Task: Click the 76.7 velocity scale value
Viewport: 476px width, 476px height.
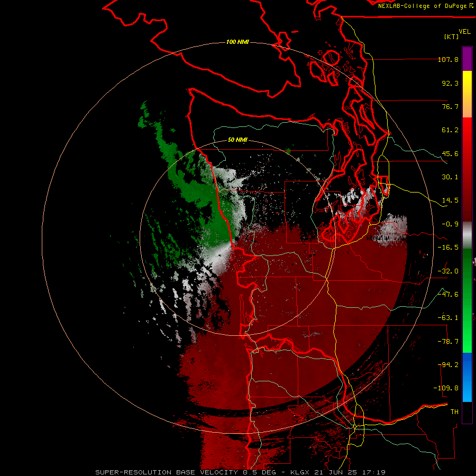Action: click(x=450, y=106)
